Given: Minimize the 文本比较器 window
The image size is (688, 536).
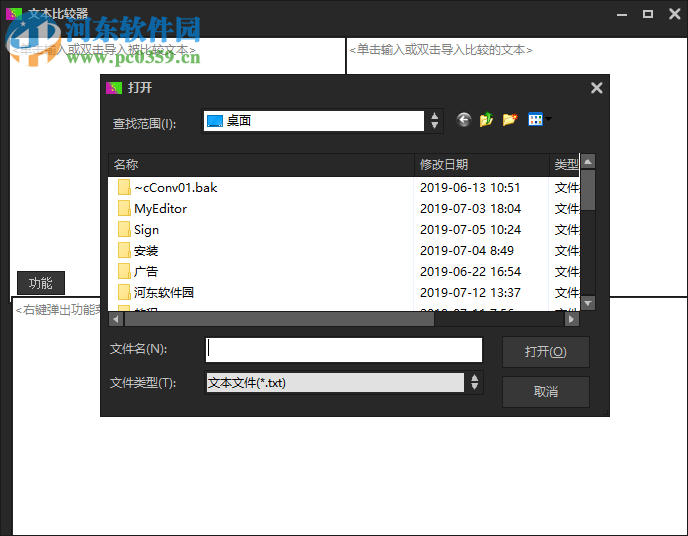Looking at the screenshot, I should [x=622, y=14].
